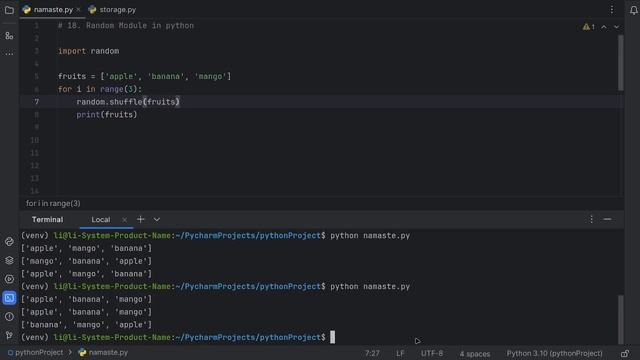Jump to previous highlighted error arrow
Screen dimensions: 640x360
point(604,27)
